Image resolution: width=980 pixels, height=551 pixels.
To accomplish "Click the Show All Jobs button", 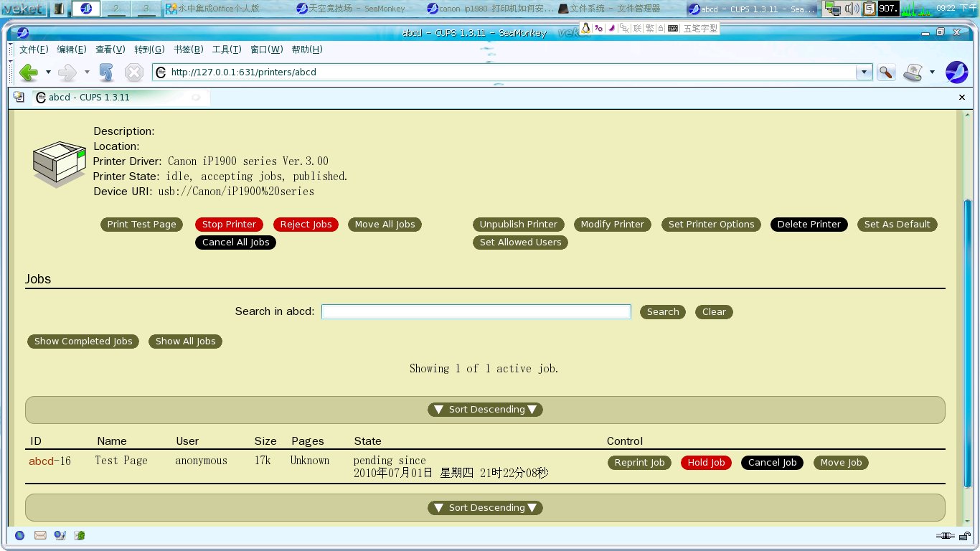I will pos(186,342).
